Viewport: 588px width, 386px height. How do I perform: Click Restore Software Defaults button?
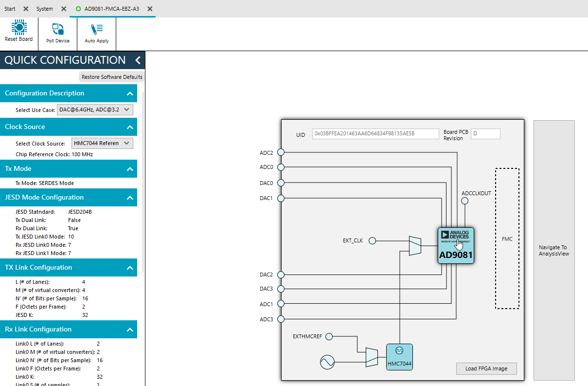112,77
